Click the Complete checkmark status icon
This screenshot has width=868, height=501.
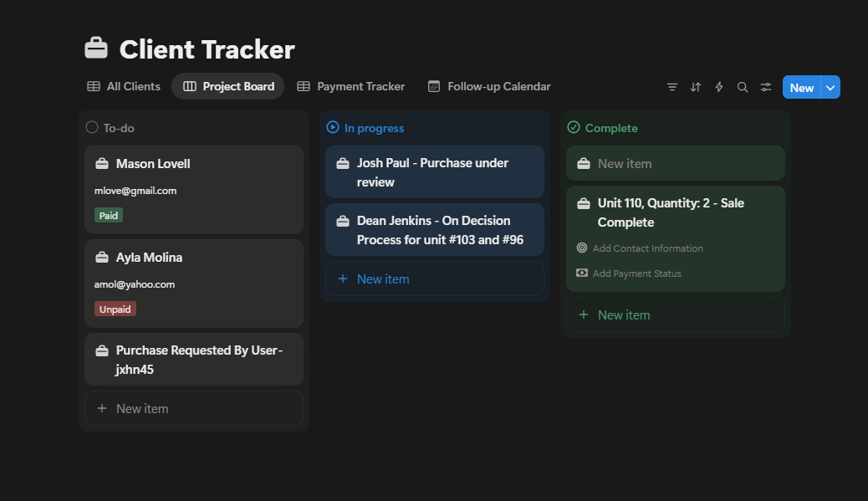574,127
